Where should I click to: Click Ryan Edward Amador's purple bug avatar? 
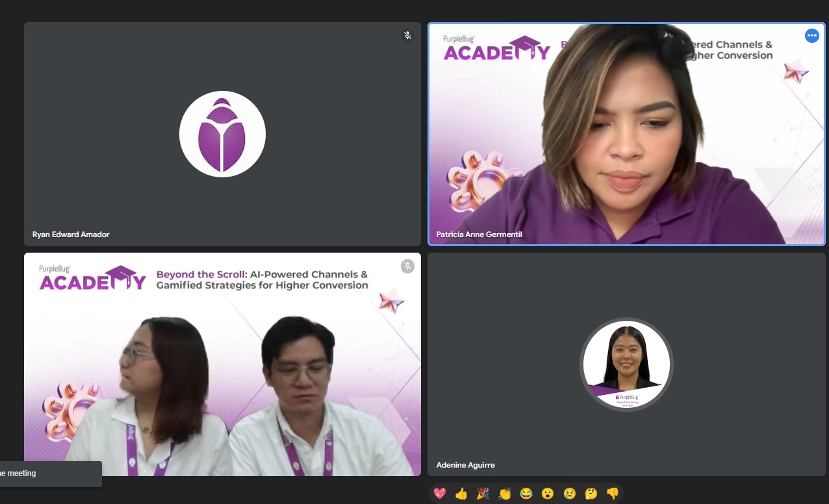(222, 134)
